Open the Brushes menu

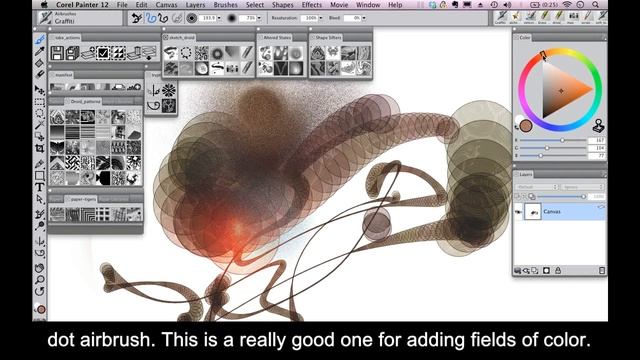[x=225, y=5]
